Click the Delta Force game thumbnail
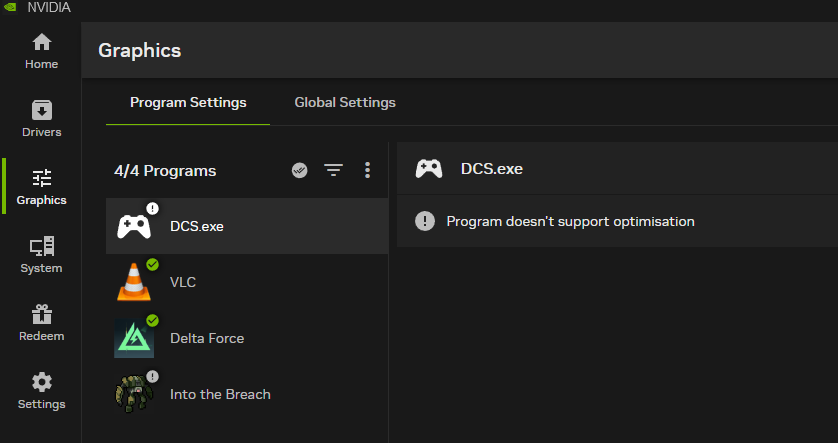The image size is (838, 443). 134,338
